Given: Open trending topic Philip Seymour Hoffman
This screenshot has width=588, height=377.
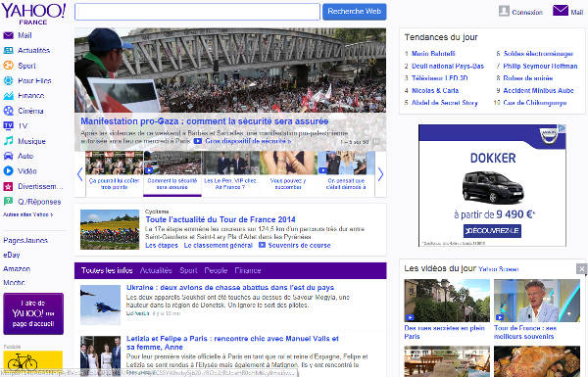Looking at the screenshot, I should (540, 66).
